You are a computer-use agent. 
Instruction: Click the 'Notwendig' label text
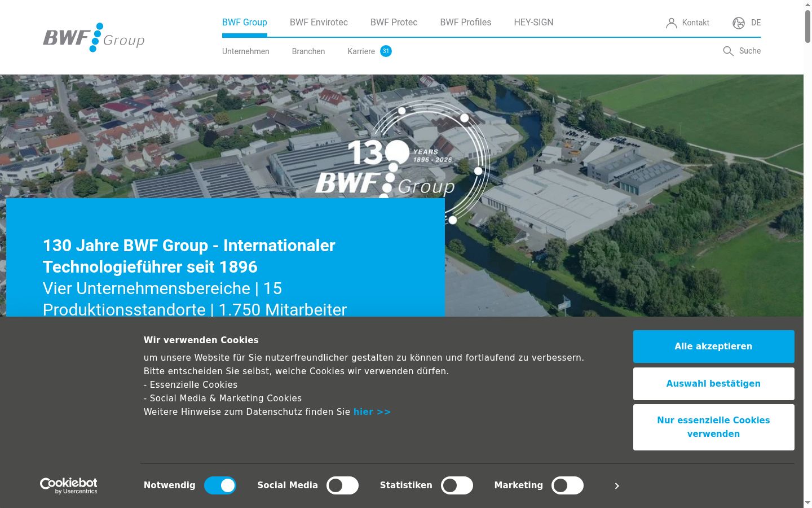click(x=170, y=485)
